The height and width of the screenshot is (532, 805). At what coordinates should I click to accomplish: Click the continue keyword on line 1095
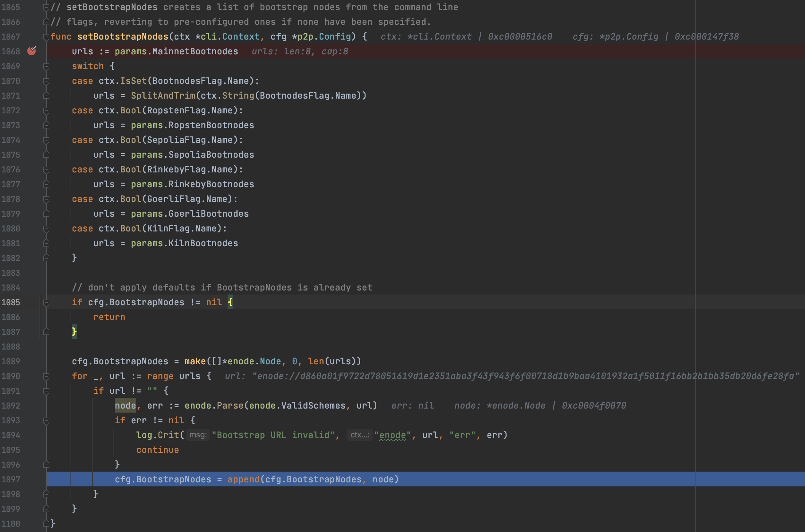(157, 450)
